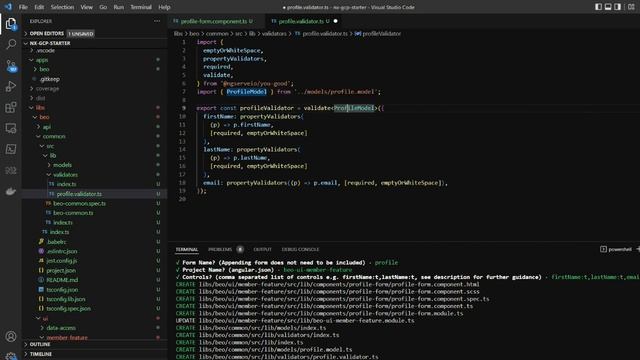Switch to PROBLEMS panel tab

tap(220, 249)
